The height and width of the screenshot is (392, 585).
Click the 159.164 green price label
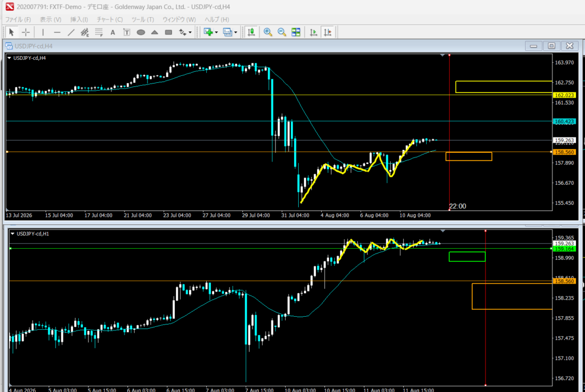click(x=564, y=249)
